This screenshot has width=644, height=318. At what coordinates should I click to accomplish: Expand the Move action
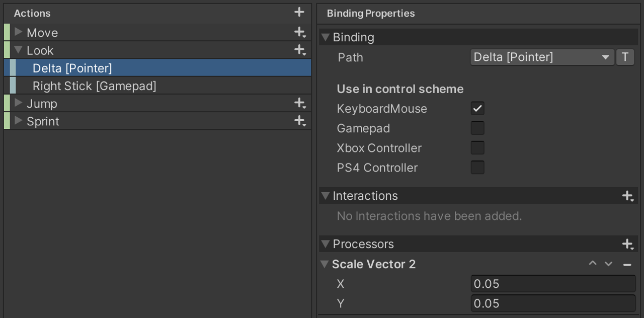pos(18,32)
